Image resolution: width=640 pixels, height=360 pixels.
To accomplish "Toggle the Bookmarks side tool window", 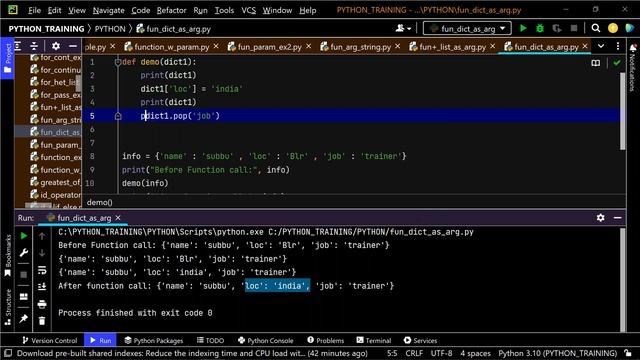I will click(x=7, y=255).
